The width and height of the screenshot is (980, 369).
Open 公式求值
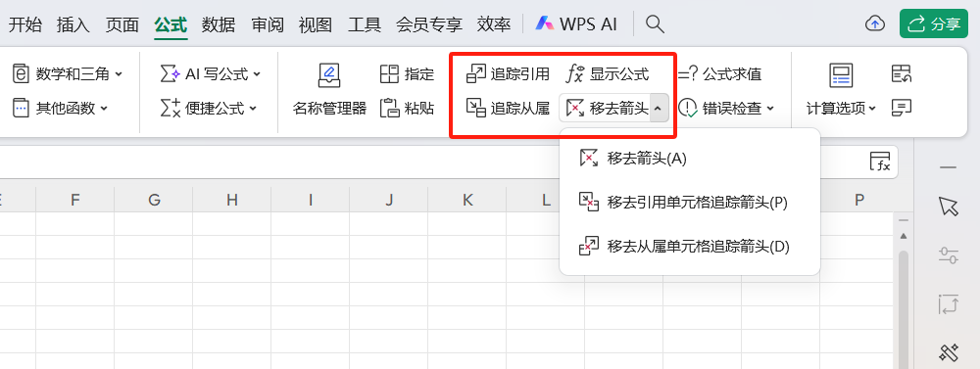click(x=720, y=74)
